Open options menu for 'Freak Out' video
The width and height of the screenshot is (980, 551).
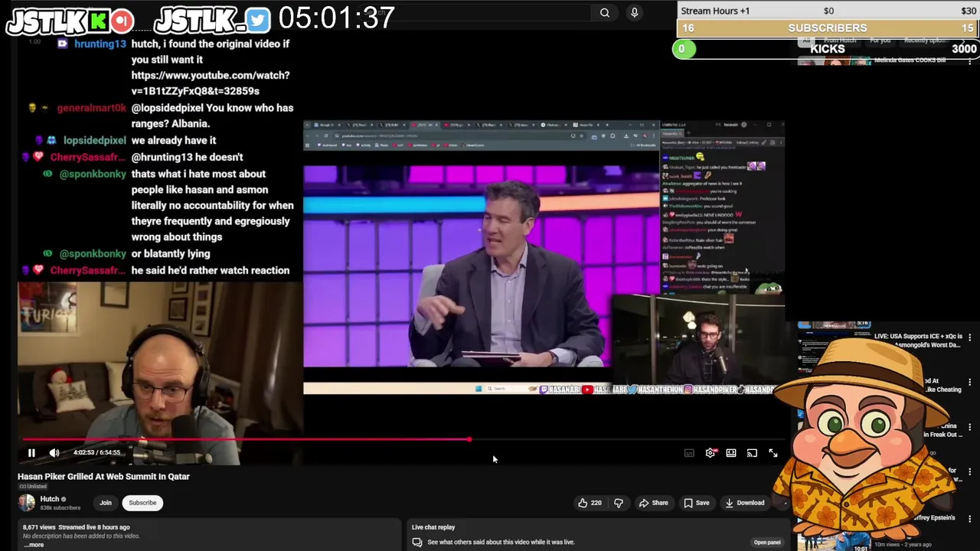(x=969, y=427)
